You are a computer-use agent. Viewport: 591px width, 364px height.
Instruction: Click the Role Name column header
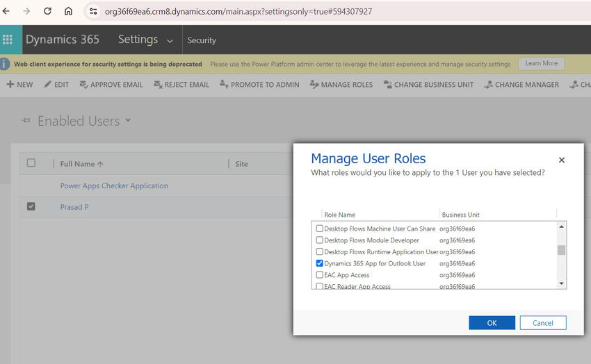pos(339,215)
